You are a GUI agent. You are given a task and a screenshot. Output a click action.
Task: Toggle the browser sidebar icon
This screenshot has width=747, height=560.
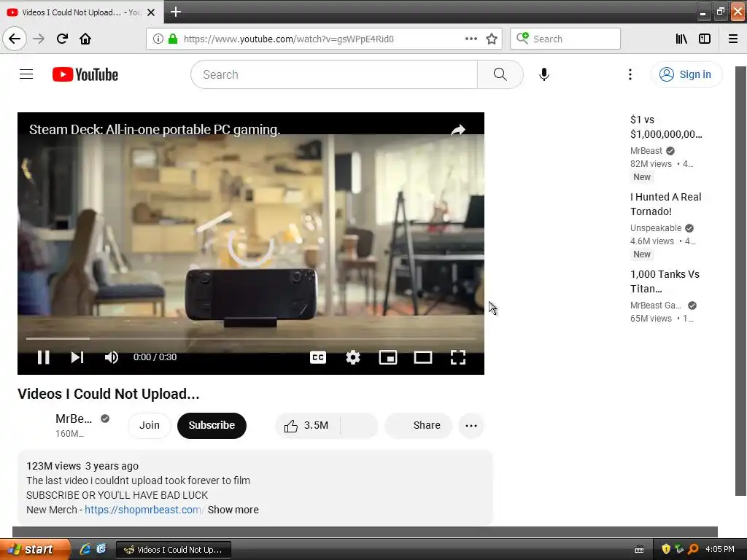click(x=705, y=39)
